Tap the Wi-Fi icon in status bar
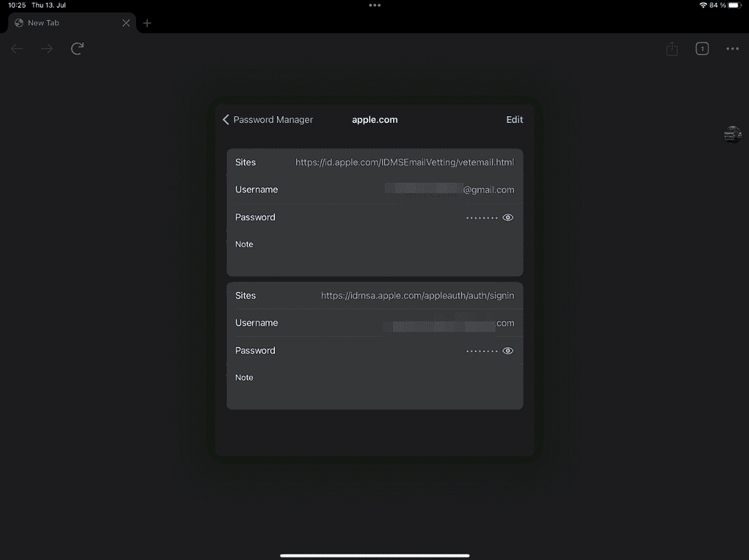The height and width of the screenshot is (560, 749). coord(703,5)
